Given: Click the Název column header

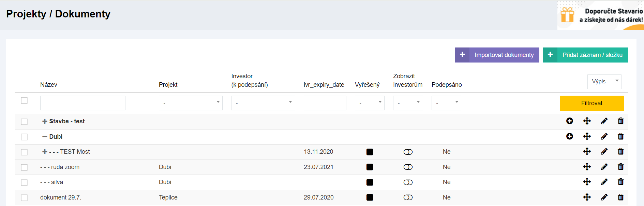Looking at the screenshot, I should 49,85.
